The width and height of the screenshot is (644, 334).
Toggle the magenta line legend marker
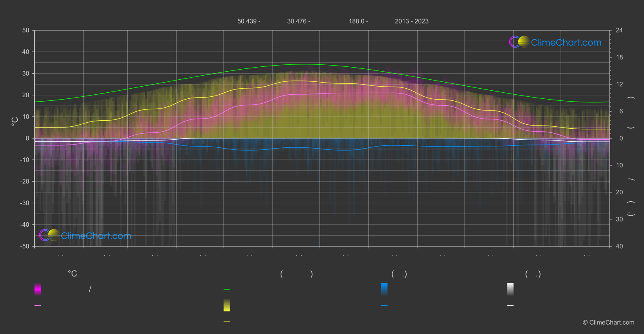pyautogui.click(x=38, y=306)
